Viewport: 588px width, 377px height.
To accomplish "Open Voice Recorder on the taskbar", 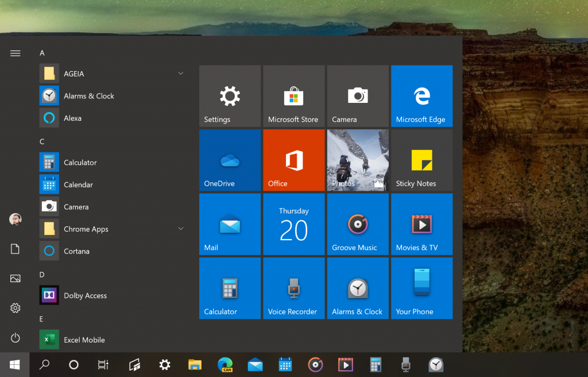I will tap(406, 364).
